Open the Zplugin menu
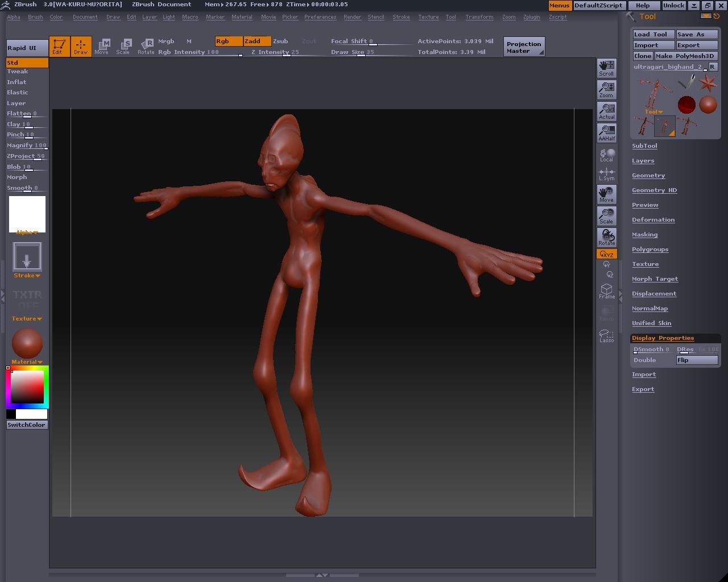Viewport: 728px width, 582px height. 531,17
